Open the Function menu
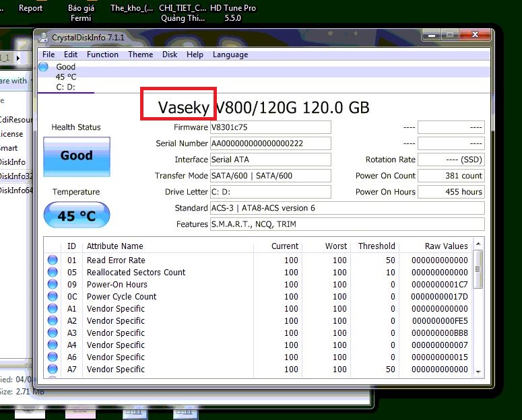 (102, 55)
